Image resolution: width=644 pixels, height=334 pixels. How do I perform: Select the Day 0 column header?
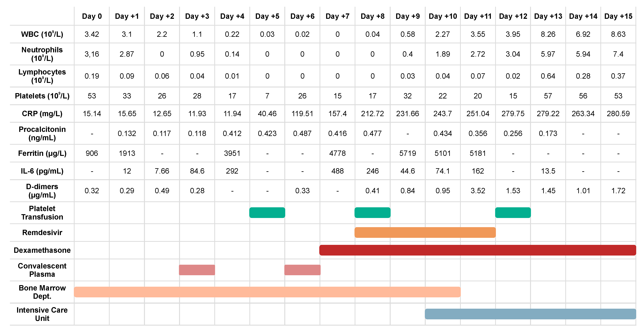point(92,16)
